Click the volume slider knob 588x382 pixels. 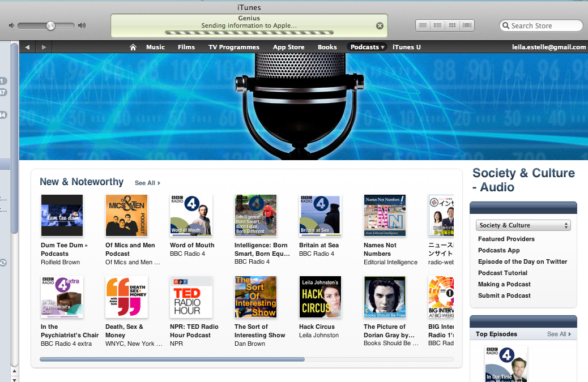tap(50, 25)
